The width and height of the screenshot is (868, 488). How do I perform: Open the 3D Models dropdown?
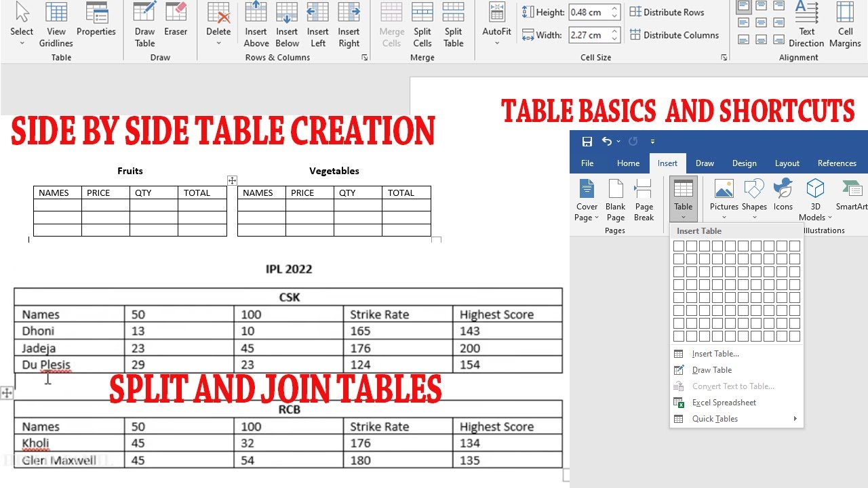[815, 200]
